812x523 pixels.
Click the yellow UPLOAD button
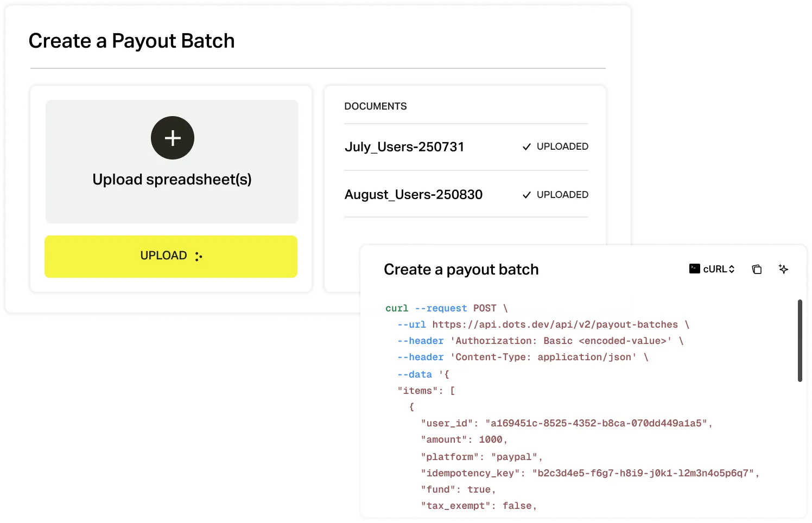coord(171,256)
